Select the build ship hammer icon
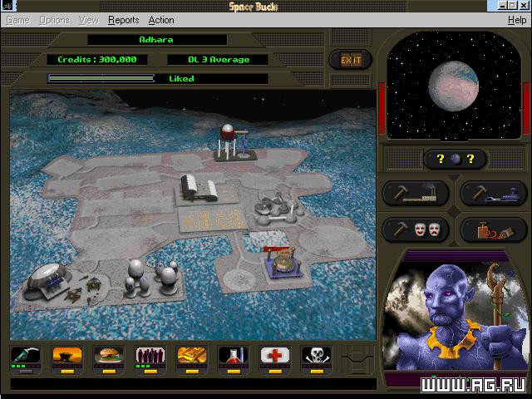The image size is (532, 399). click(494, 194)
